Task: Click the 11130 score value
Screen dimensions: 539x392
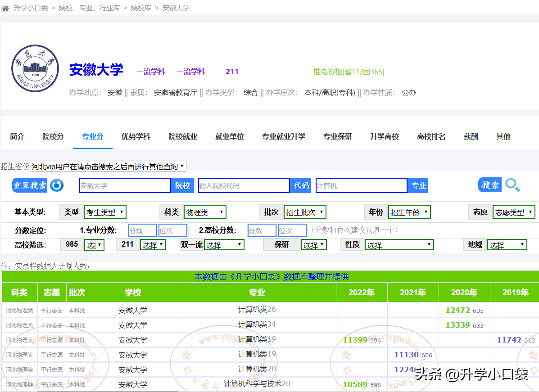Action: pyautogui.click(x=406, y=355)
